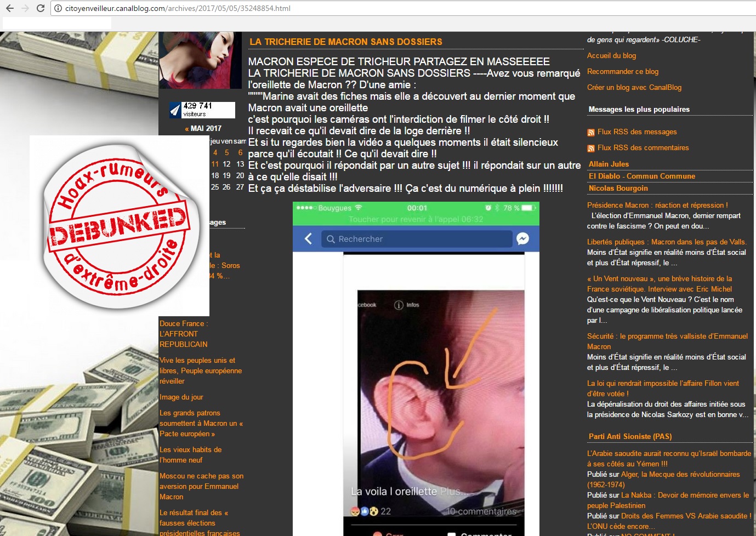
Task: Open Douce France : L'AFFRONT REPUBLICAIN link
Action: [x=184, y=334]
